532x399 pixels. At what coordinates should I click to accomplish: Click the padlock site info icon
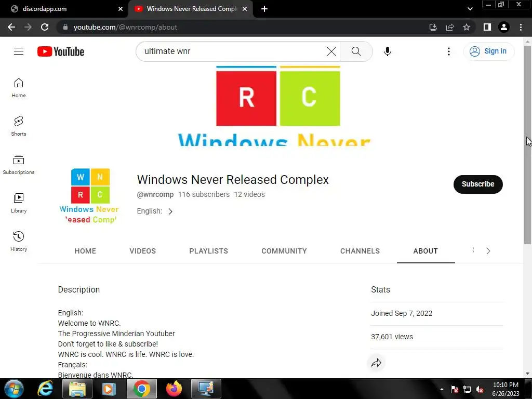pyautogui.click(x=65, y=27)
